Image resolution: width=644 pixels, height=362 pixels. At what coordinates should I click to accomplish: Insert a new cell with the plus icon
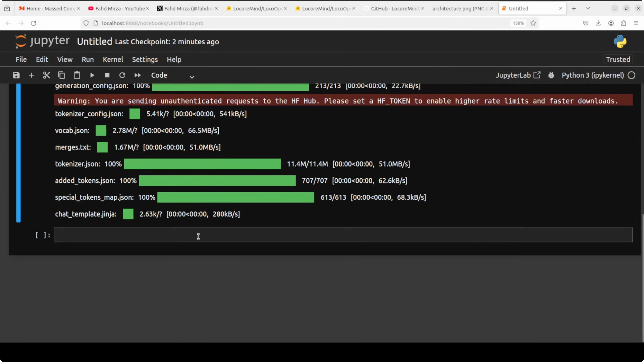[x=31, y=75]
